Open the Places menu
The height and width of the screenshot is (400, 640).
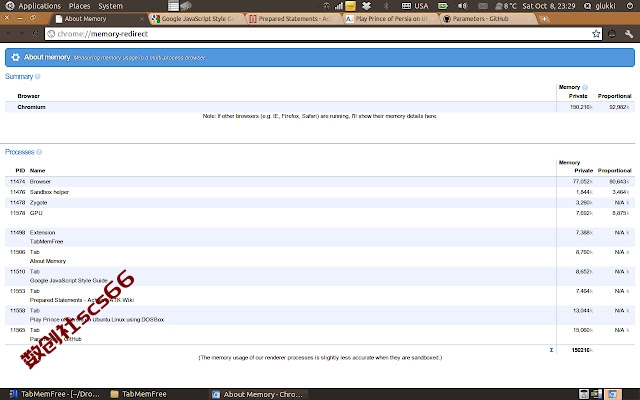pyautogui.click(x=80, y=6)
